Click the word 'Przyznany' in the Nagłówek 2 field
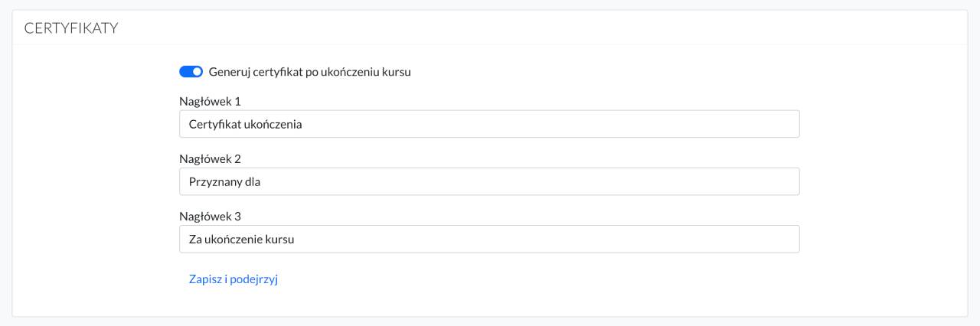The height and width of the screenshot is (326, 980). [x=214, y=182]
